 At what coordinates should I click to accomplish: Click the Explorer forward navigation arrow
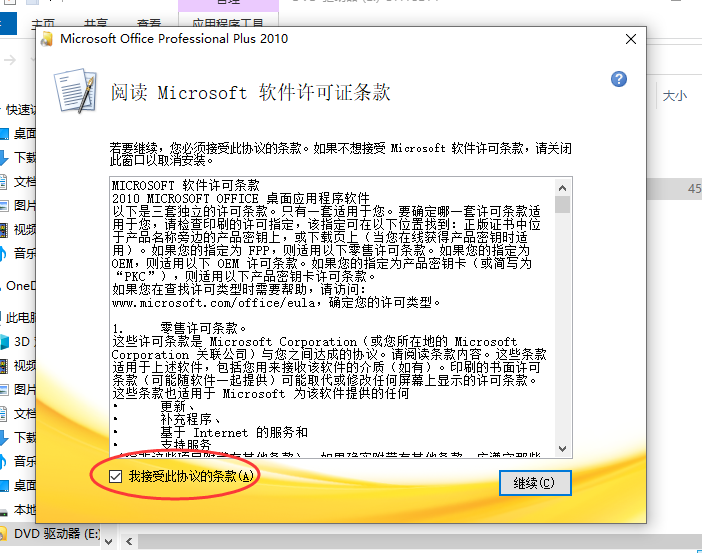[10, 60]
